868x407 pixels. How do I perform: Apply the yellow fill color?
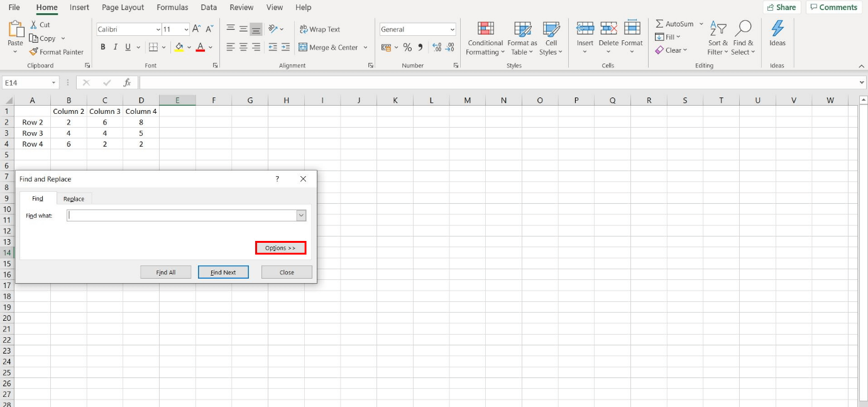179,47
